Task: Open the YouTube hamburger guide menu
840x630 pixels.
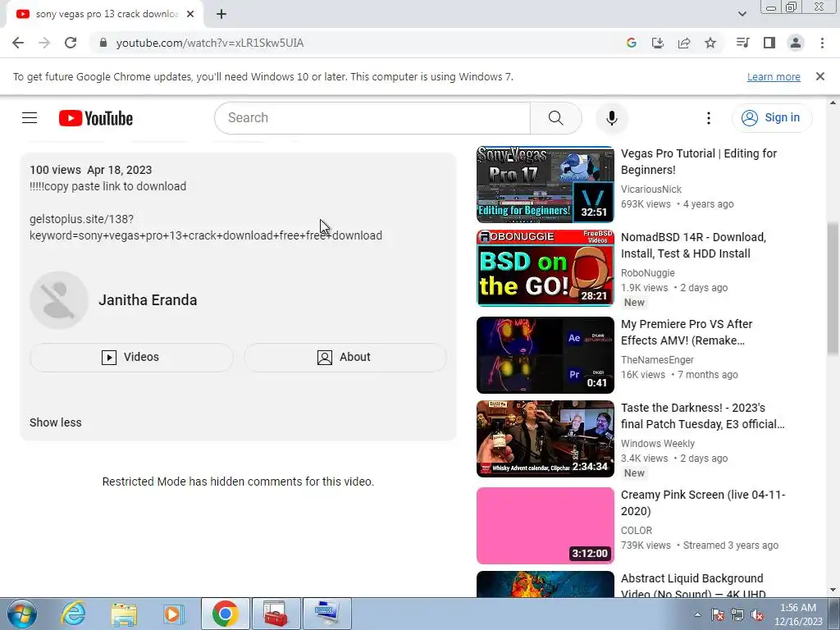Action: pos(30,118)
